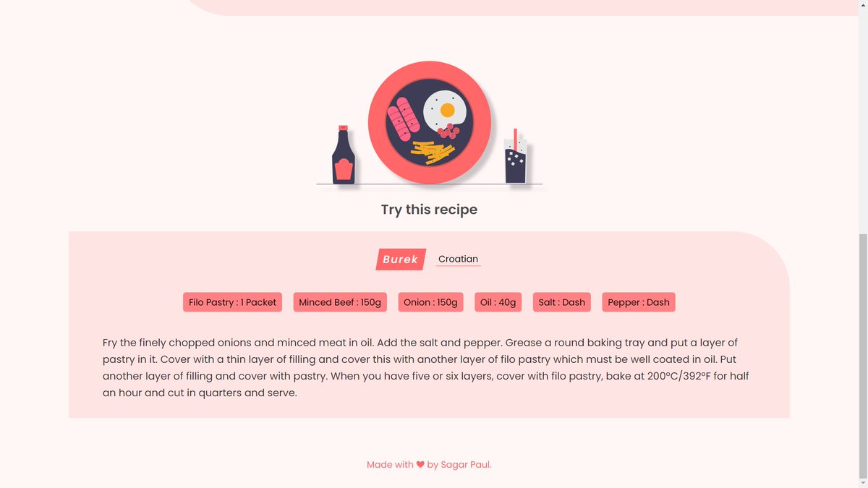Click the Salt : Dash ingredient tag
Screen dimensions: 868x488
click(561, 302)
